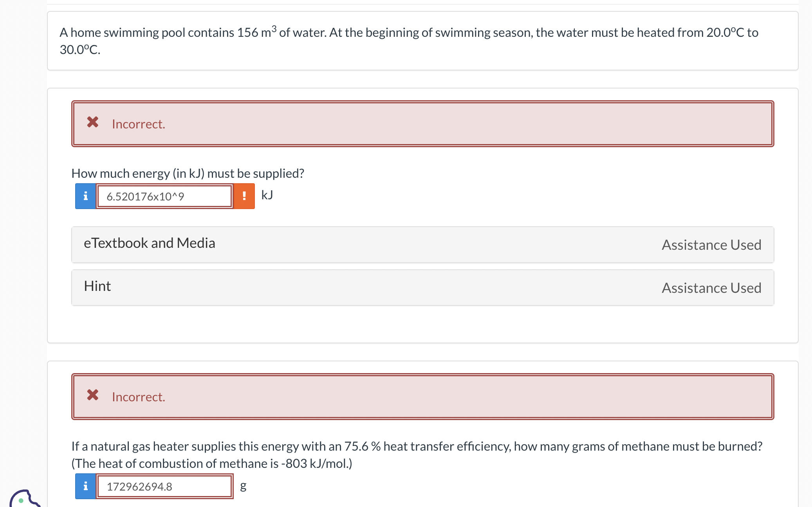
Task: Click the cookie icon at the bottom left corner
Action: 23,499
